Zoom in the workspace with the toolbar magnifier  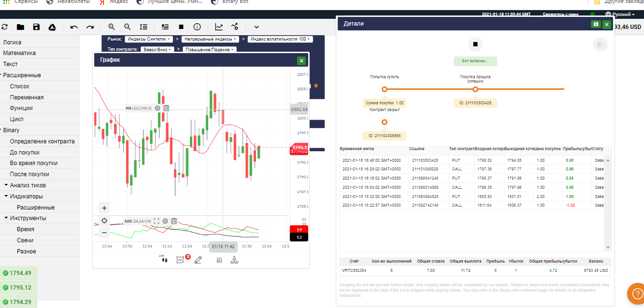point(112,27)
